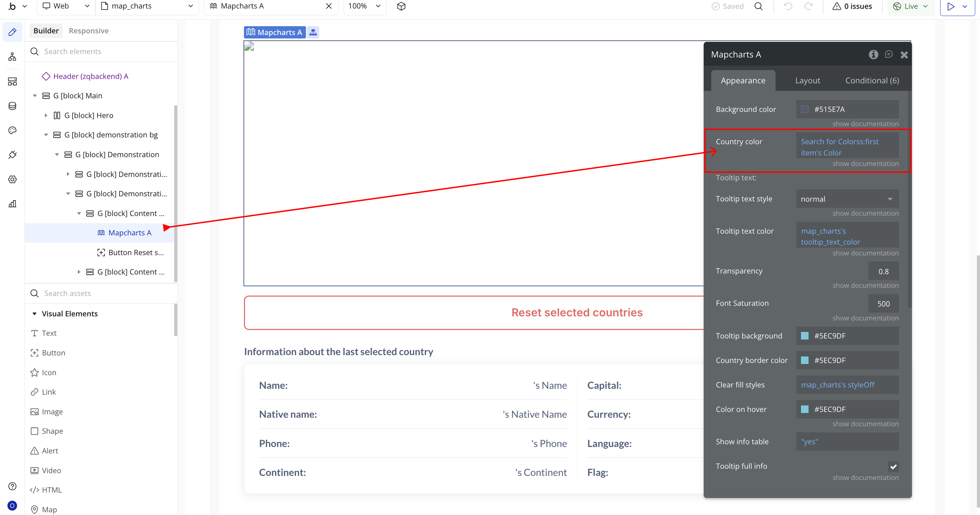Open the Data tab in sidebar
This screenshot has width=980, height=515.
pyautogui.click(x=12, y=106)
